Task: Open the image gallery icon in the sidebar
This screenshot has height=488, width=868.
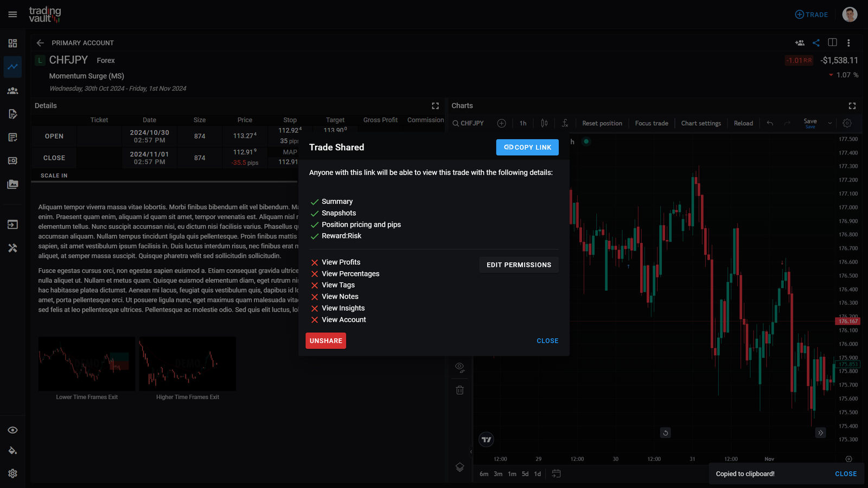Action: (12, 184)
